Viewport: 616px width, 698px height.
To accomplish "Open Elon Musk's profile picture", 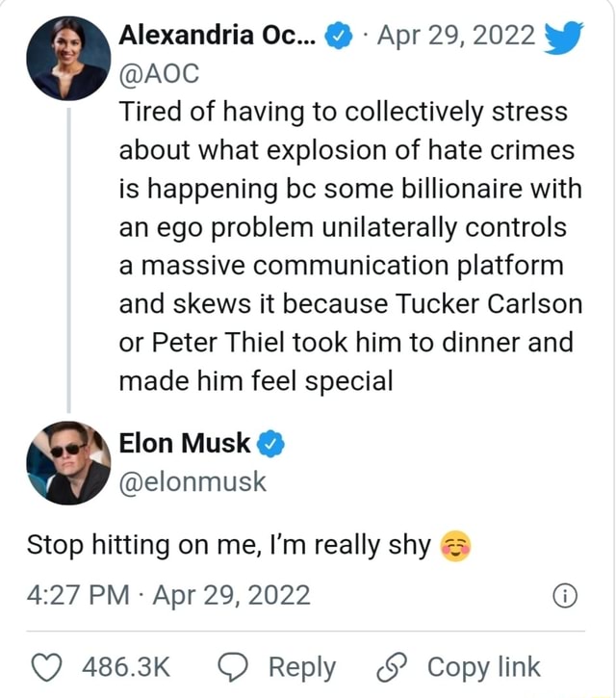I will coord(68,463).
